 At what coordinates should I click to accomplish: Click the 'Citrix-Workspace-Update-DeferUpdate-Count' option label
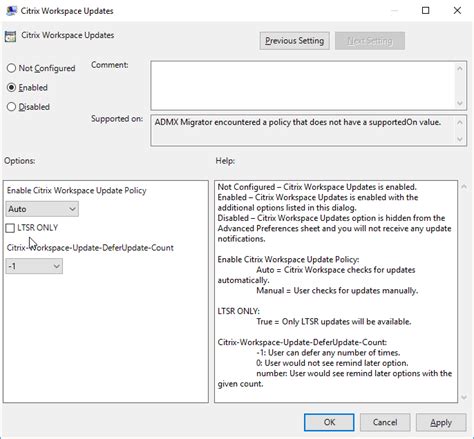(90, 248)
